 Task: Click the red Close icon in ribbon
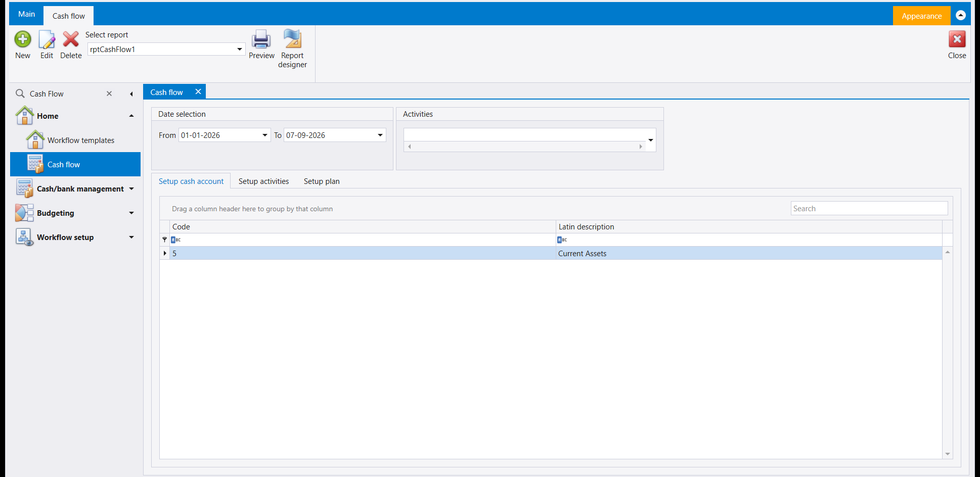point(957,39)
